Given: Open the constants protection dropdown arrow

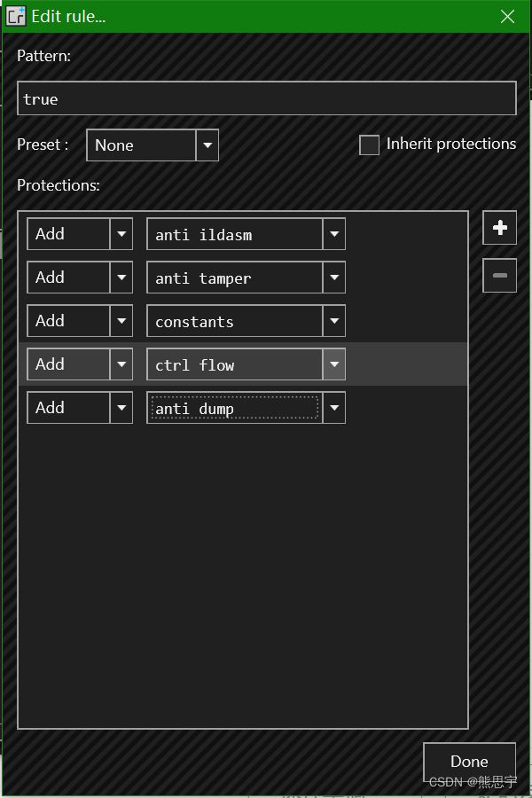Looking at the screenshot, I should pyautogui.click(x=334, y=321).
